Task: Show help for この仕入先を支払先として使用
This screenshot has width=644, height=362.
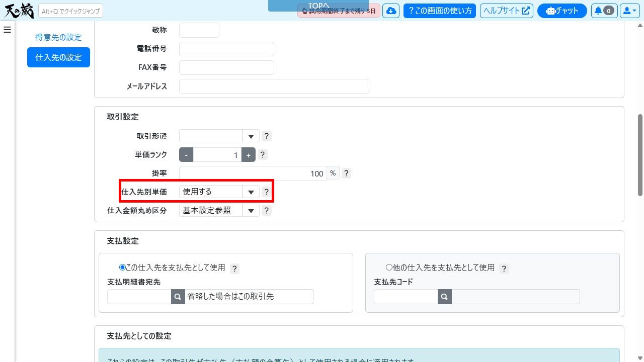Action: (x=234, y=268)
